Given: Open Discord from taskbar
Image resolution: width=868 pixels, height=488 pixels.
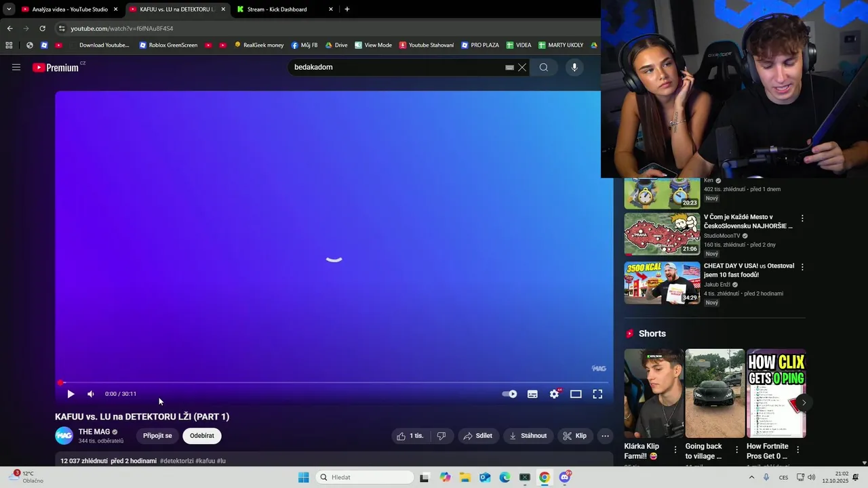Looking at the screenshot, I should pos(564,477).
